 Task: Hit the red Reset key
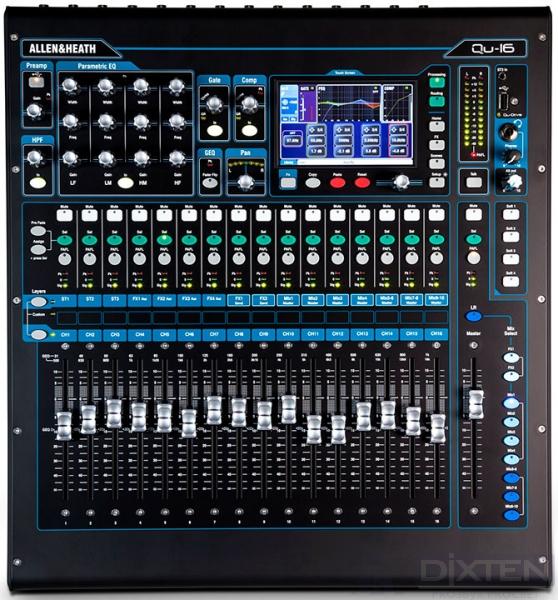click(x=362, y=183)
